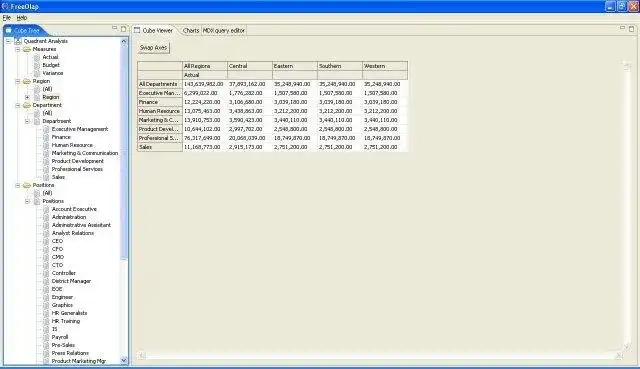Open the File menu
Viewport: 640px width, 369px height.
click(7, 18)
